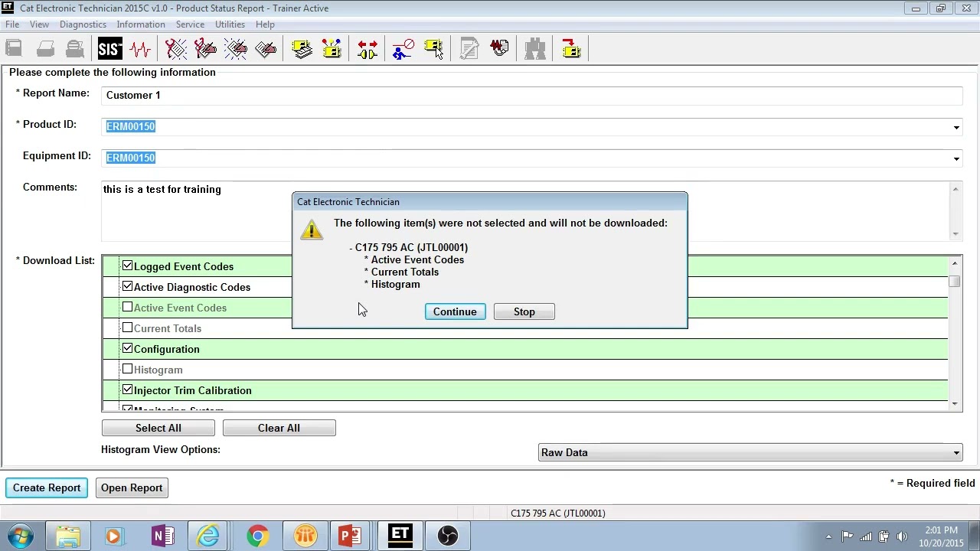Image resolution: width=980 pixels, height=551 pixels.
Task: Open the Active Diagnostic Codes toolbar icon
Action: [176, 50]
